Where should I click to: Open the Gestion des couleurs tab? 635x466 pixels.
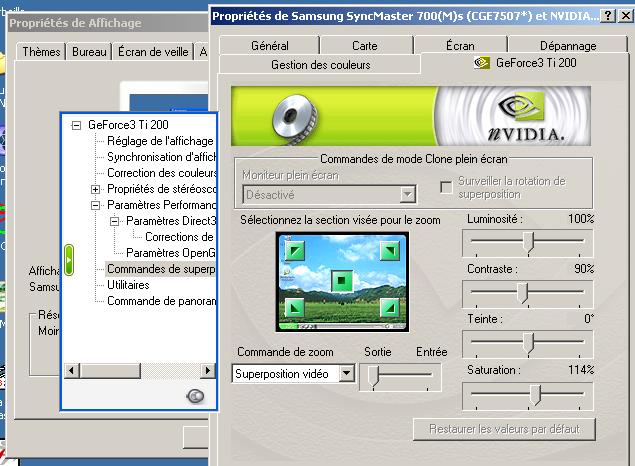click(320, 65)
